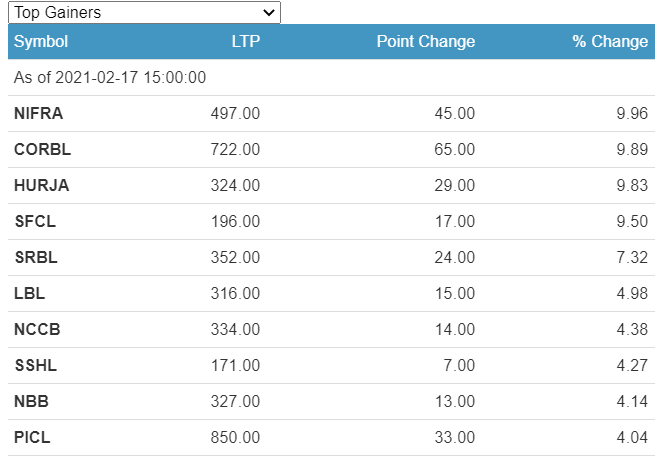
Task: Open the CORBL stock symbol
Action: [x=42, y=150]
